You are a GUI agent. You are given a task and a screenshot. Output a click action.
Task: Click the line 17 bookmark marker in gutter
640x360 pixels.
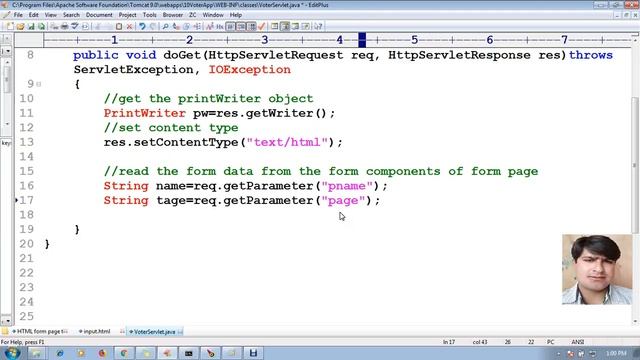pos(16,200)
